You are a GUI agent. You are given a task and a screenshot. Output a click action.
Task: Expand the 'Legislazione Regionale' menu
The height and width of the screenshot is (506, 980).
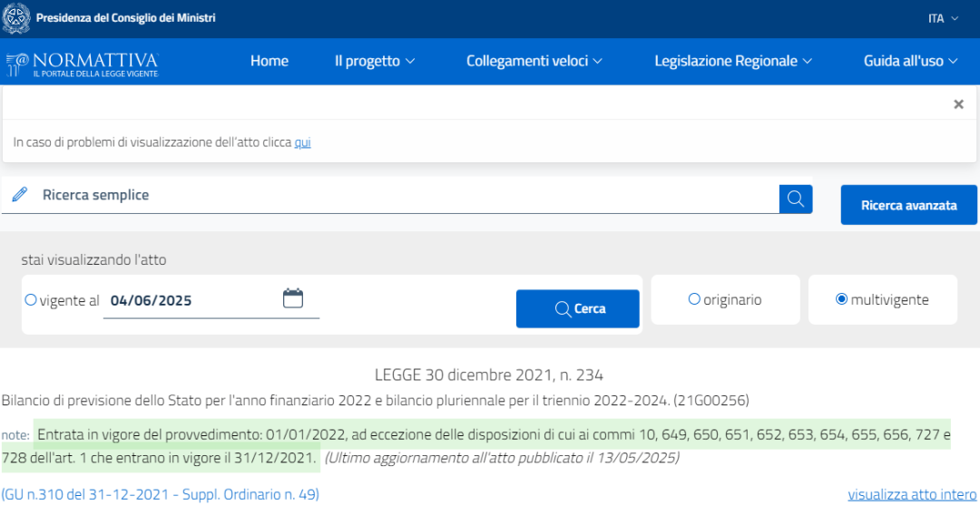click(733, 62)
